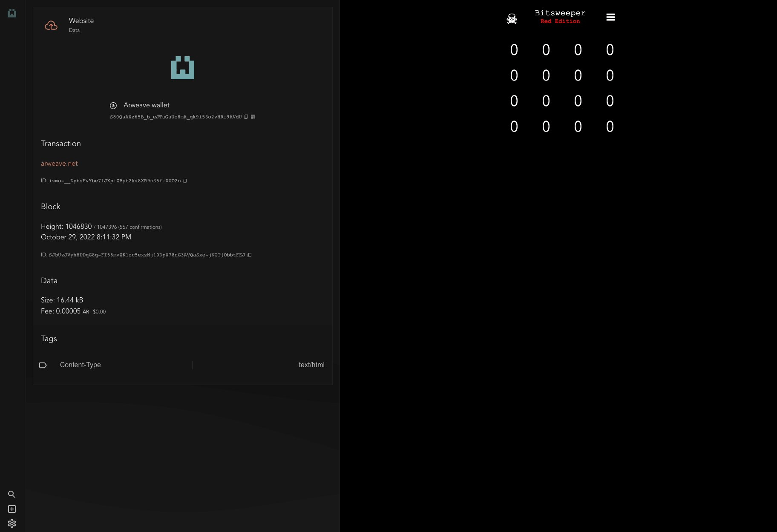Click the large wallet logo image
Screen dimensions: 777x532
coord(183,68)
